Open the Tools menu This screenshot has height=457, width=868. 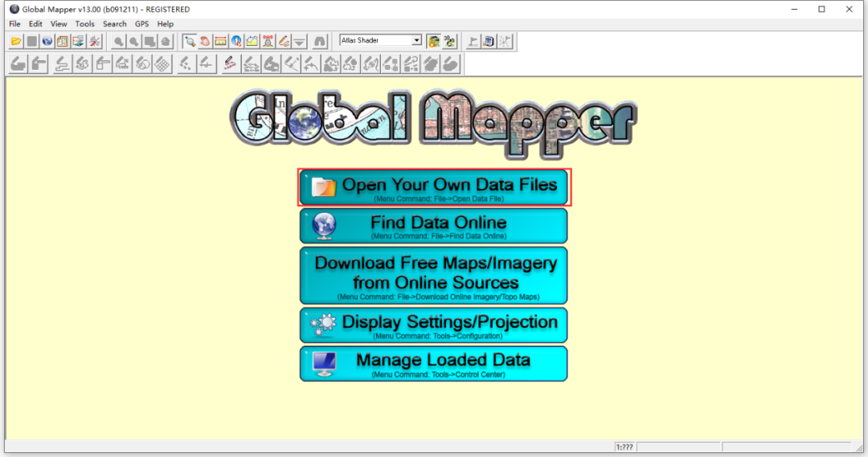tap(84, 24)
